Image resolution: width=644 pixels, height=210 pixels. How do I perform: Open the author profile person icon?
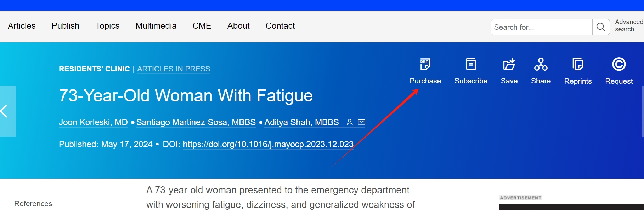350,122
